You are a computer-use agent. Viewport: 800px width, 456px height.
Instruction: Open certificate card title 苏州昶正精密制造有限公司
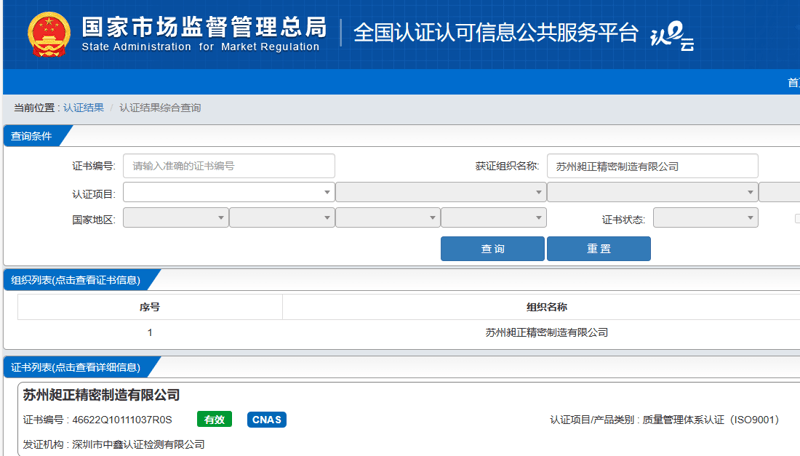click(x=101, y=395)
